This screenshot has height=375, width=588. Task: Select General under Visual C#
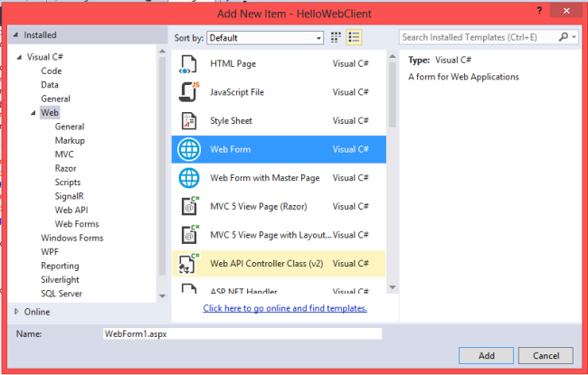coord(55,98)
